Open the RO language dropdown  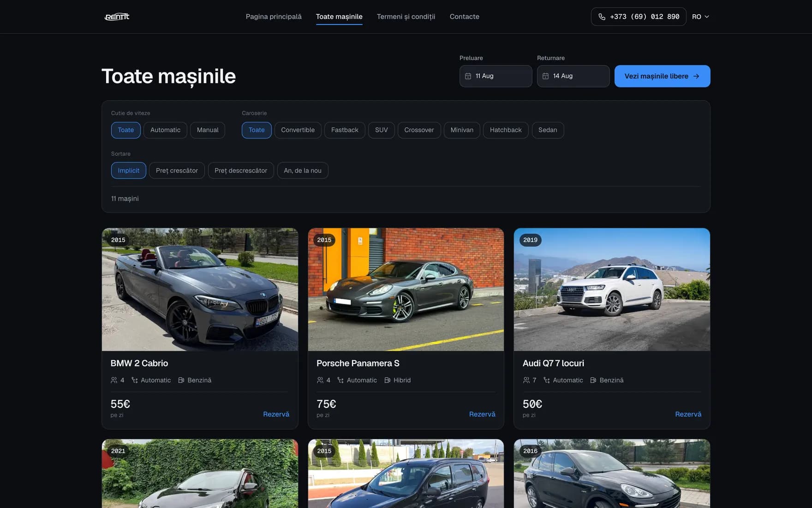(x=700, y=17)
